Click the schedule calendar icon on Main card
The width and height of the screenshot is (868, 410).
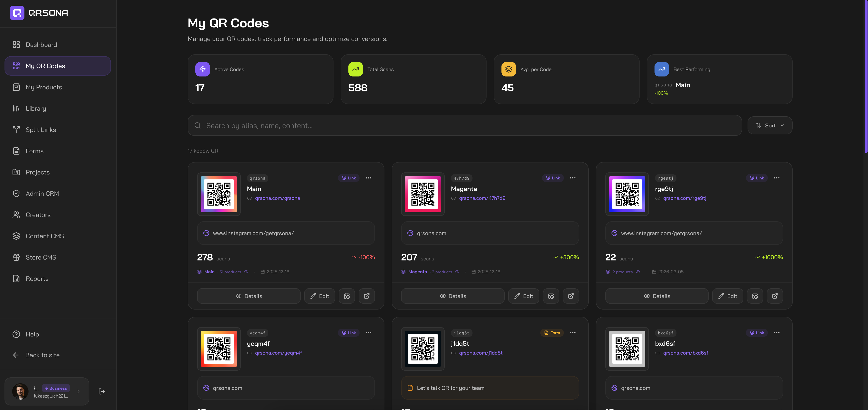(x=347, y=296)
